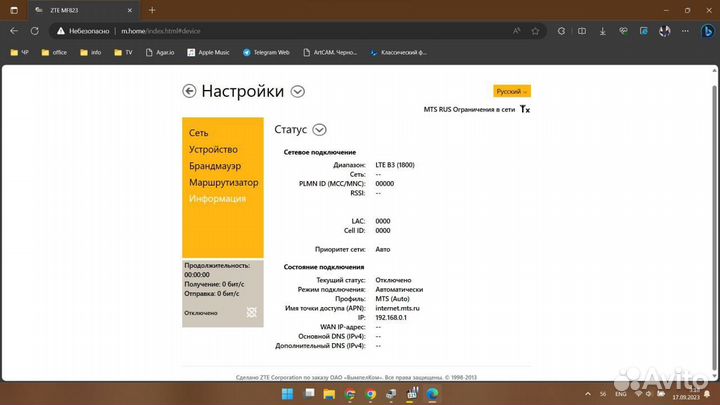Open the office bookmarks folder
Viewport: 720px width, 405px height.
[x=54, y=52]
